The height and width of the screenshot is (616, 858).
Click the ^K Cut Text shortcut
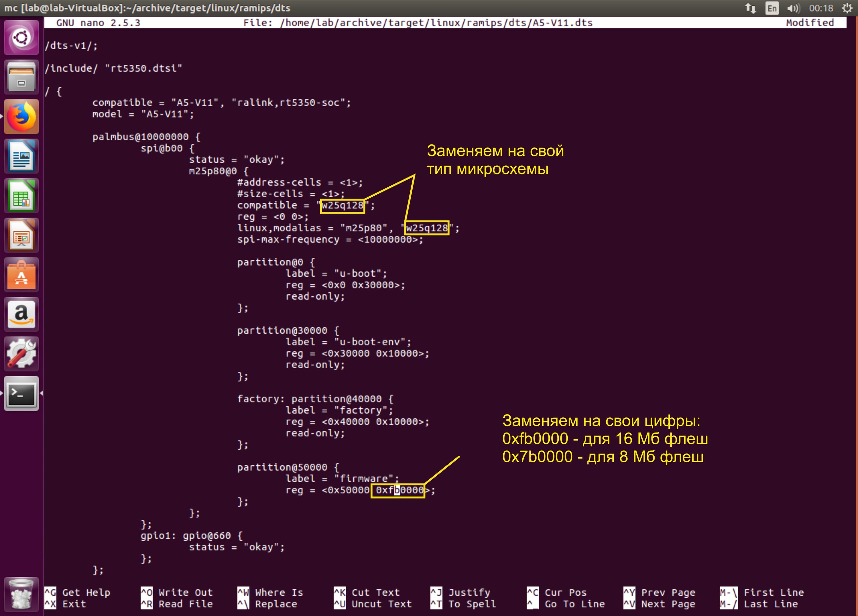367,592
